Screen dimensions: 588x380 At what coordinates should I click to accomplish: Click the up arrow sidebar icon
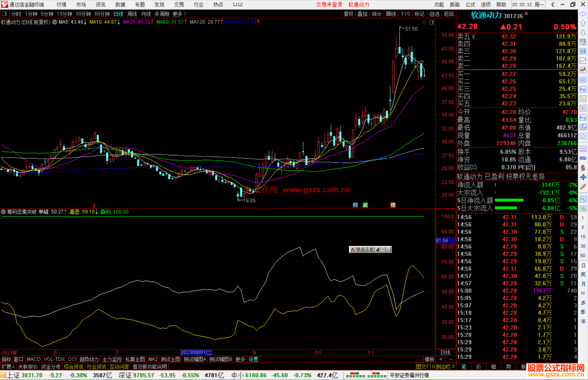[x=583, y=23]
